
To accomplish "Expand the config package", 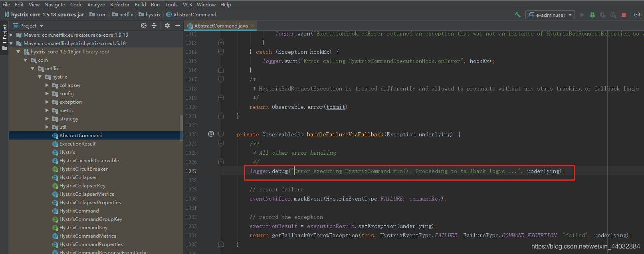I will 47,93.
